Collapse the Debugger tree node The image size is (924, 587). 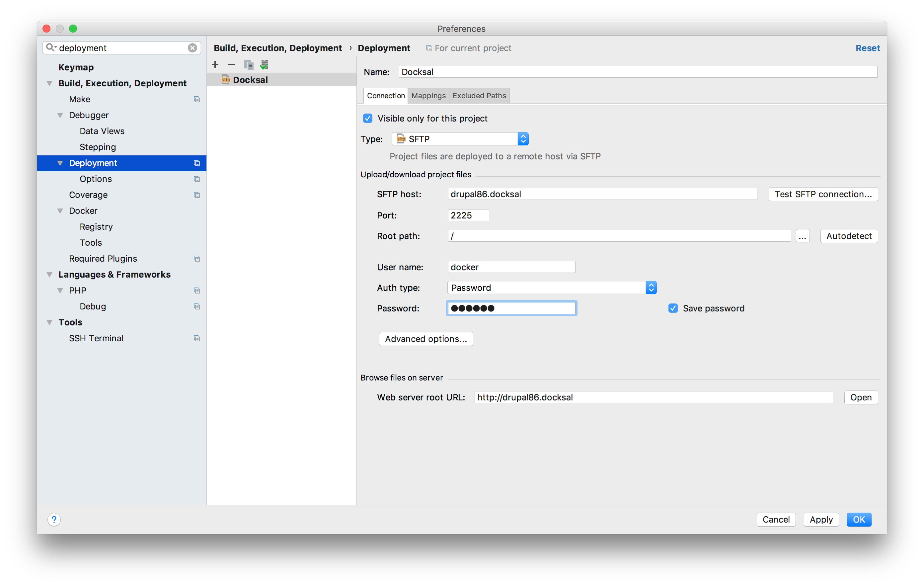pos(60,115)
